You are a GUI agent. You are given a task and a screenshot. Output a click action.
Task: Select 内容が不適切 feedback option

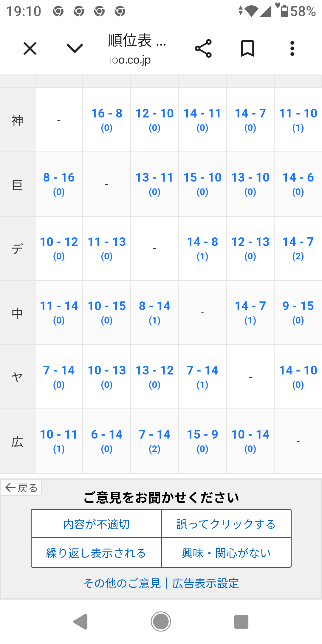point(96,524)
